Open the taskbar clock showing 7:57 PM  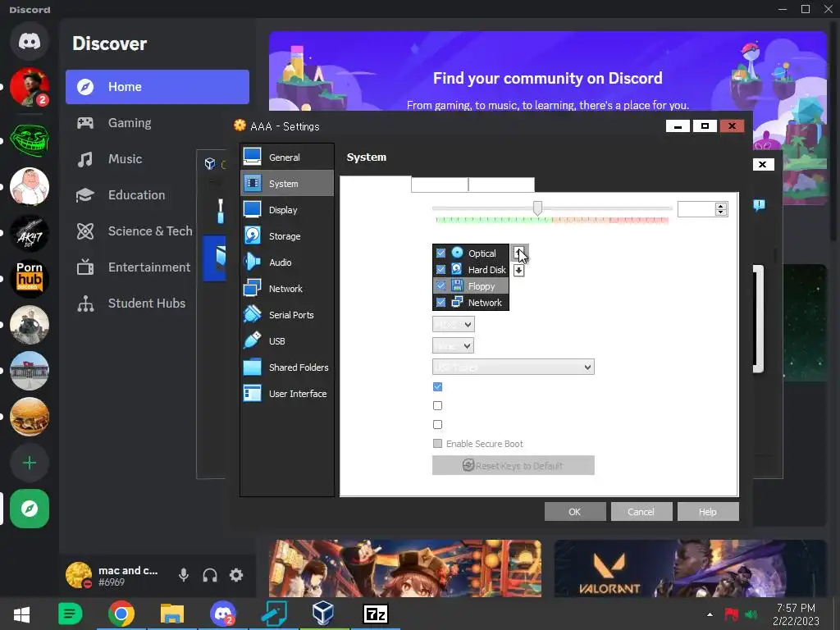click(x=796, y=614)
